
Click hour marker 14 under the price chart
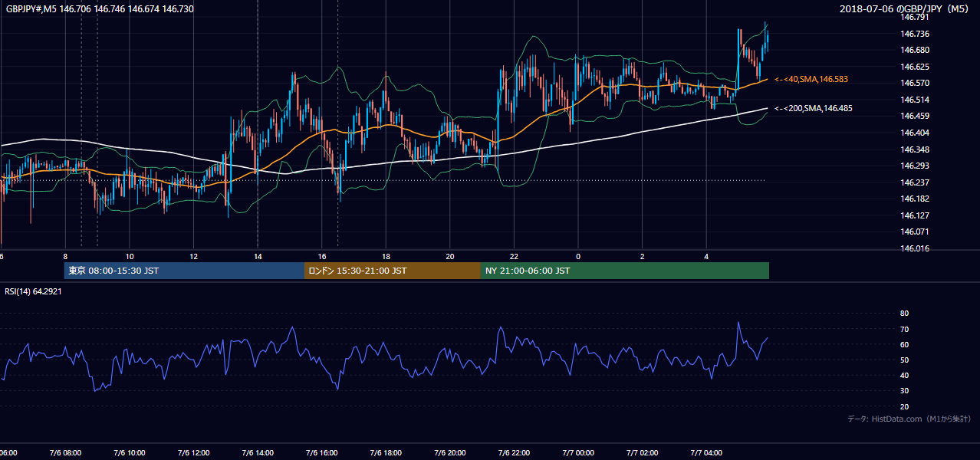click(258, 256)
